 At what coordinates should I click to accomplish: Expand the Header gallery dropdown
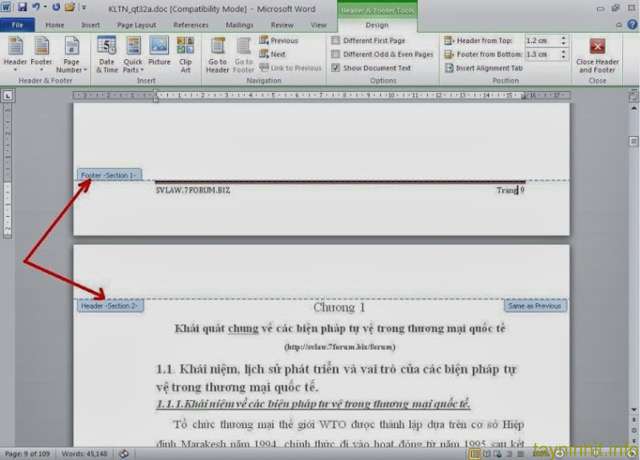pos(16,55)
